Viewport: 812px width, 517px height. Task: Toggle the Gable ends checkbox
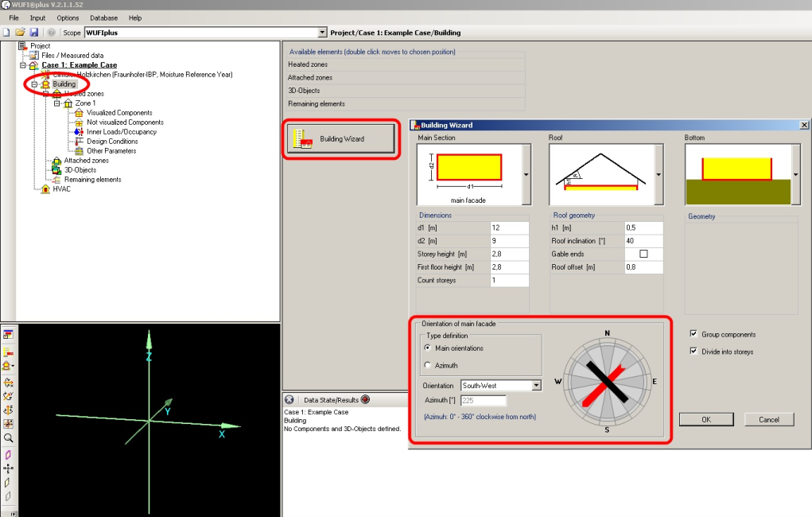(643, 254)
